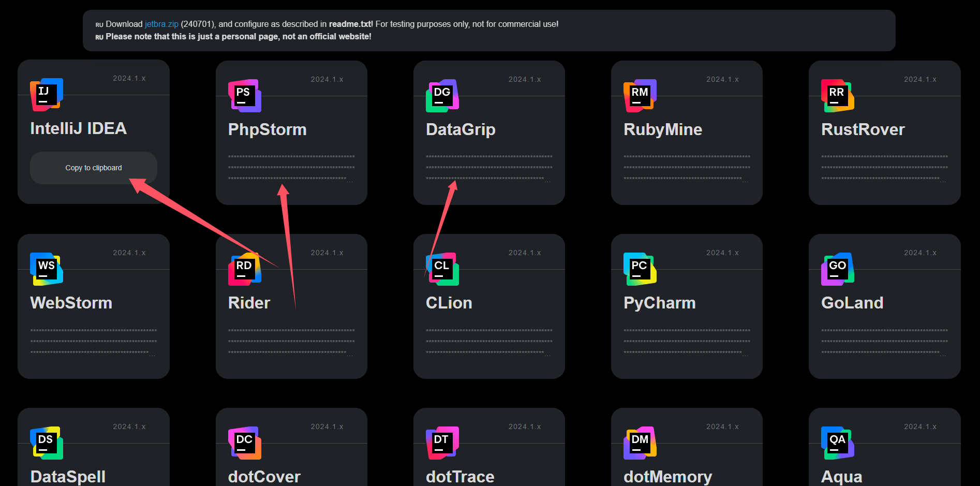This screenshot has height=486, width=980.
Task: Click the Aqua title text
Action: point(842,477)
